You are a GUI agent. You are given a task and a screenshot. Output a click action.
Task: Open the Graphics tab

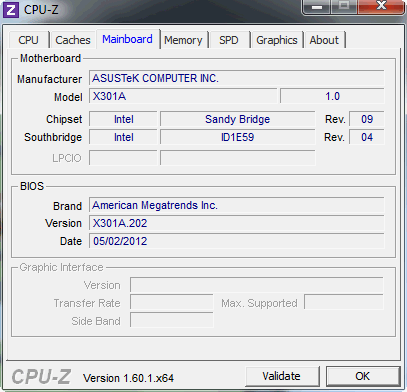(x=277, y=40)
